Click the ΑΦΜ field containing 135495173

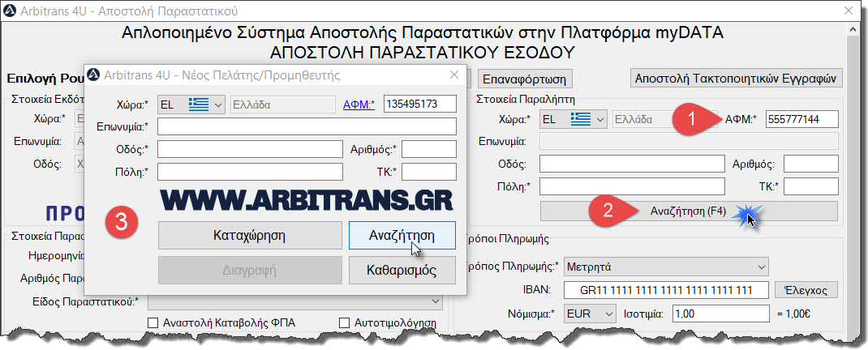click(x=419, y=104)
